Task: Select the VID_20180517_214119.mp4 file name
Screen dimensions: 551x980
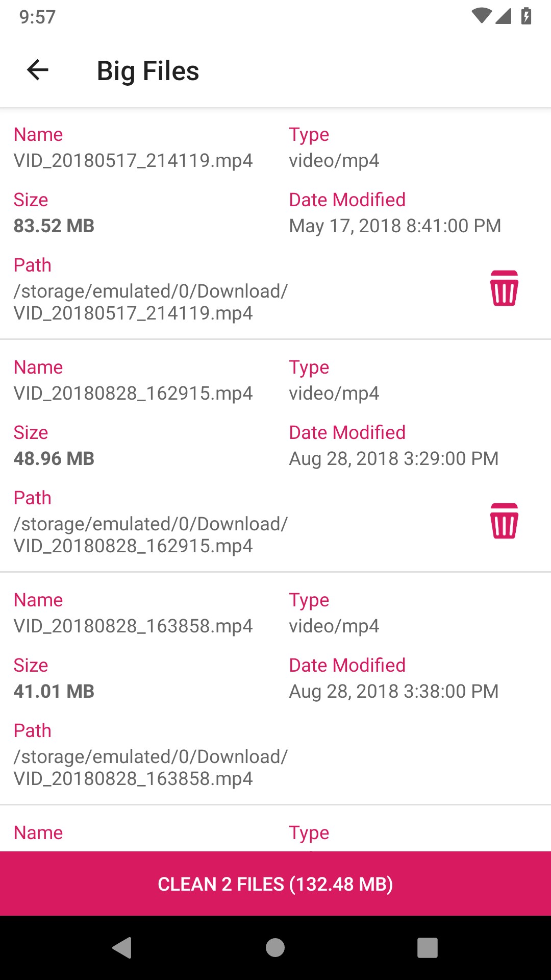Action: [x=133, y=161]
